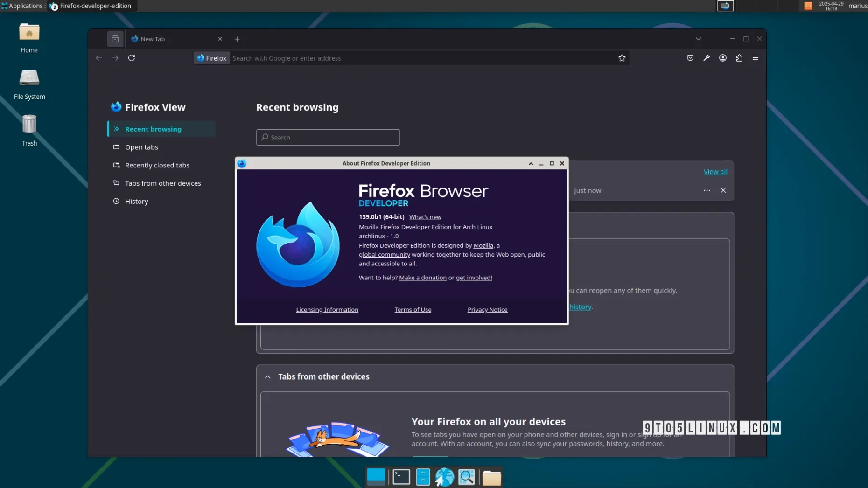Select the New Tab tab
Screen dimensions: 868x488
point(176,39)
